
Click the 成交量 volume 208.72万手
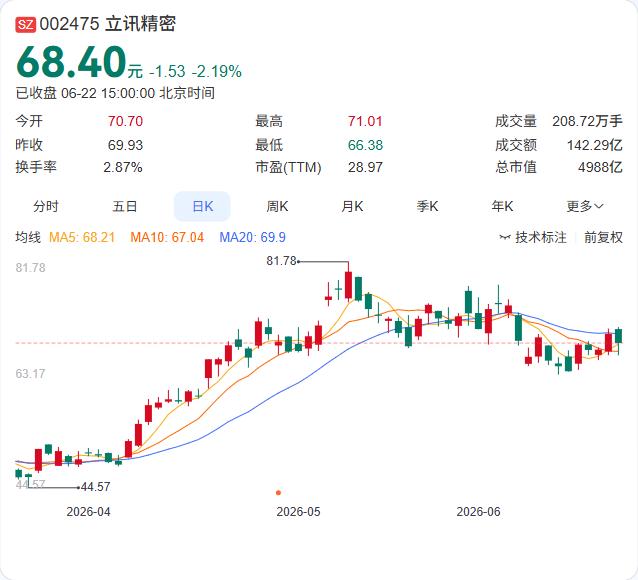coord(587,121)
